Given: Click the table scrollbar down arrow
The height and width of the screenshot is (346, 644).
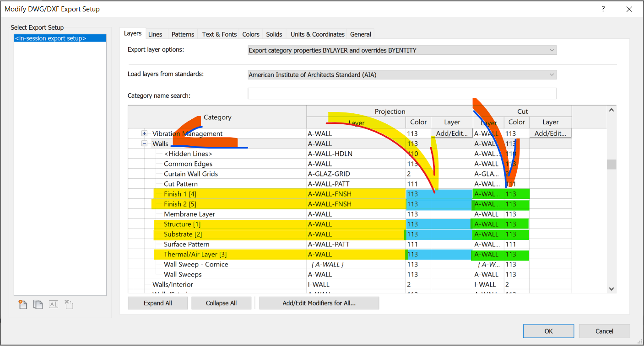Looking at the screenshot, I should (x=611, y=289).
